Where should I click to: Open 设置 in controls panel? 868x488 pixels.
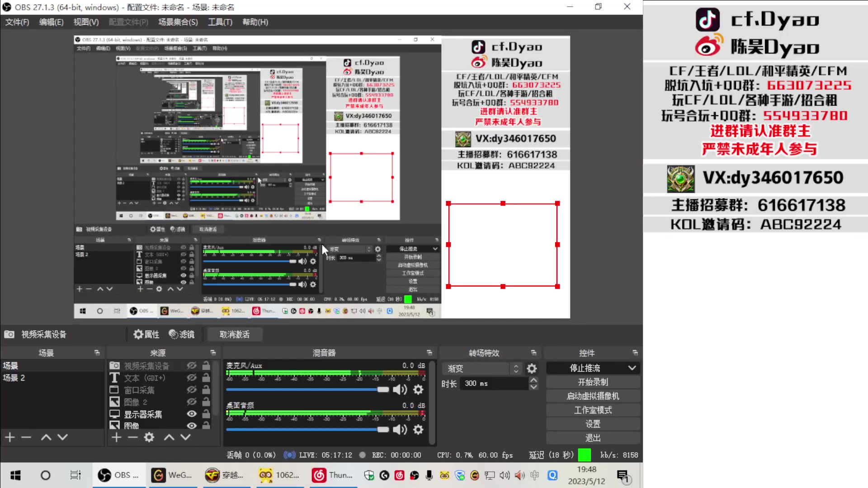click(593, 424)
